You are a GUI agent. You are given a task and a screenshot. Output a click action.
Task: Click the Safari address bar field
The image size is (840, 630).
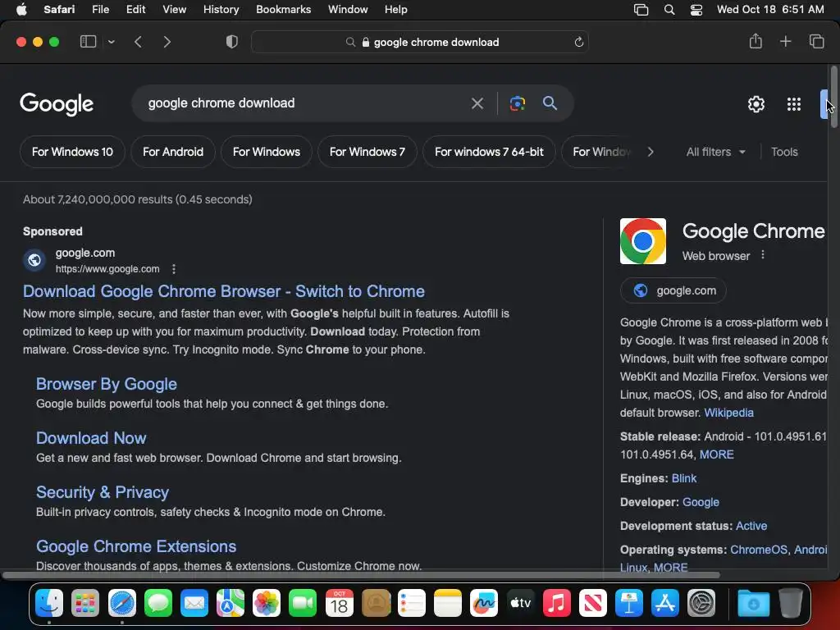point(420,43)
